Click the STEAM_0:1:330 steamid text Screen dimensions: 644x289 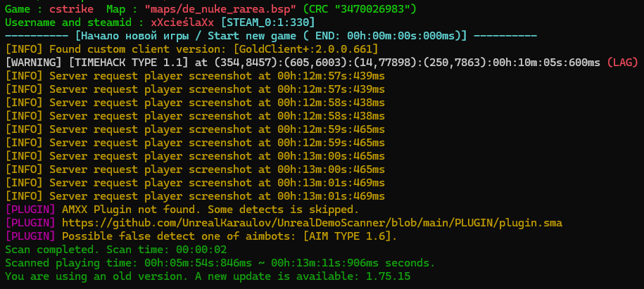[x=267, y=23]
